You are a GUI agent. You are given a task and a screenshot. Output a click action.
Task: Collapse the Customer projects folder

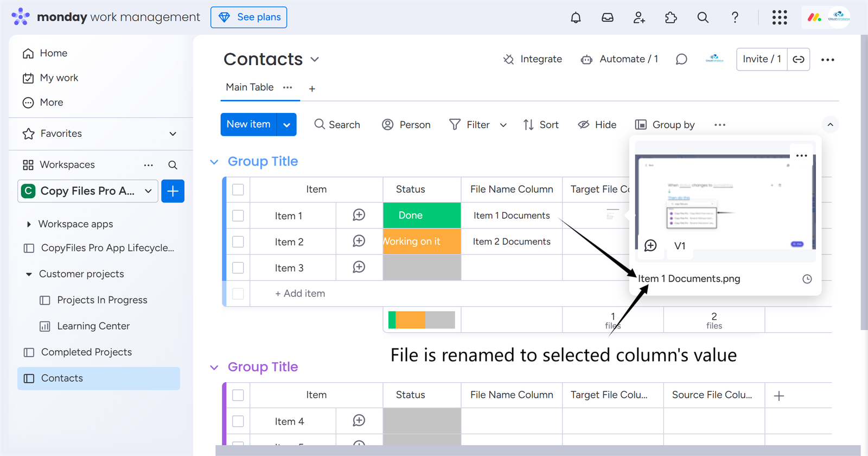click(29, 274)
